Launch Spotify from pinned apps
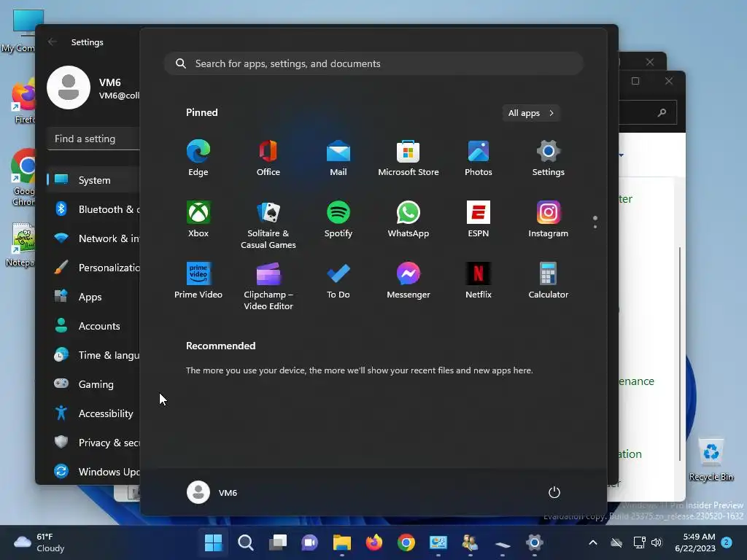The width and height of the screenshot is (747, 560). point(338,219)
